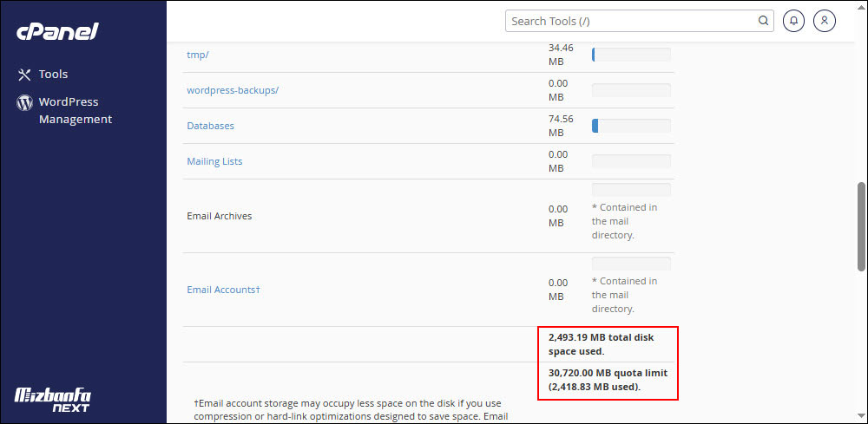Click the Mizbanfa Next logo

[53, 400]
